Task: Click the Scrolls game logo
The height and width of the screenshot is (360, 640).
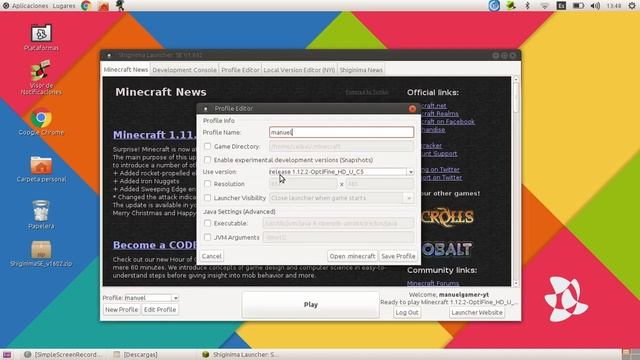Action: (448, 218)
